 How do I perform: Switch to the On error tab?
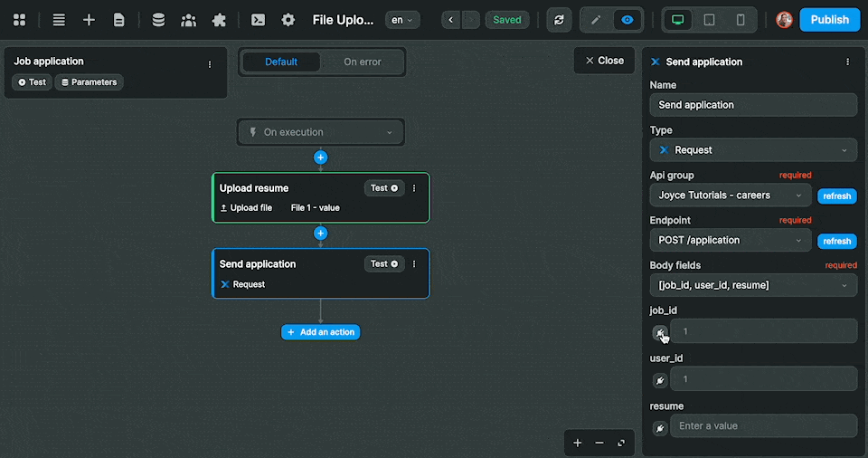point(363,62)
